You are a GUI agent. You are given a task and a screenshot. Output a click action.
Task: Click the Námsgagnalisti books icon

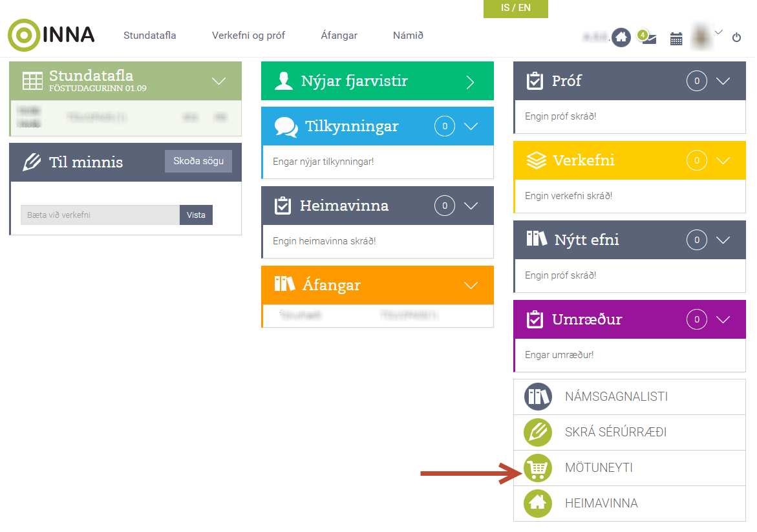coord(538,397)
